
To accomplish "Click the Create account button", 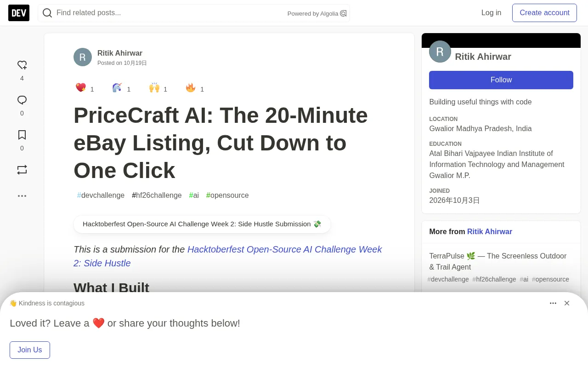I will 544,13.
